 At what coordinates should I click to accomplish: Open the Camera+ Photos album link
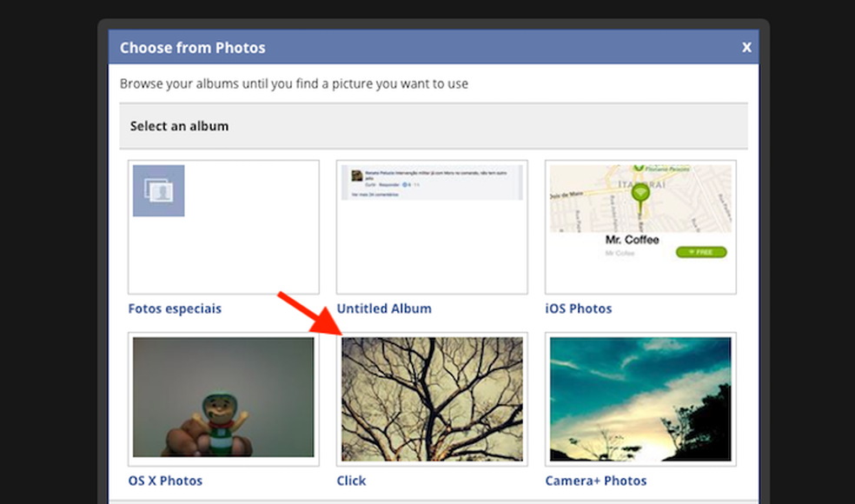tap(595, 481)
